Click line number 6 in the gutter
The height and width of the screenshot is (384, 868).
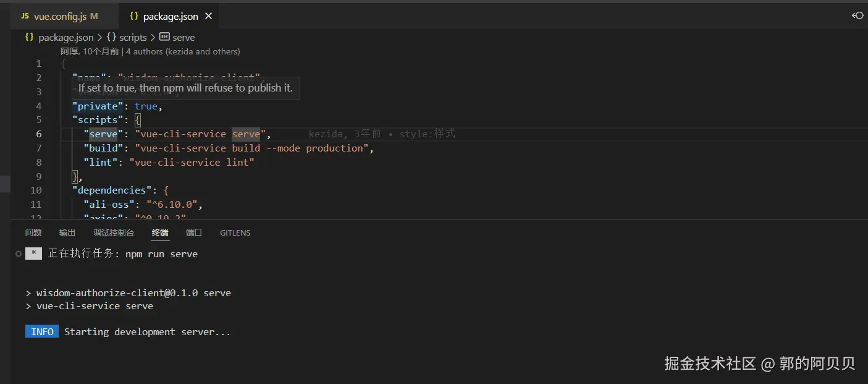(x=39, y=134)
